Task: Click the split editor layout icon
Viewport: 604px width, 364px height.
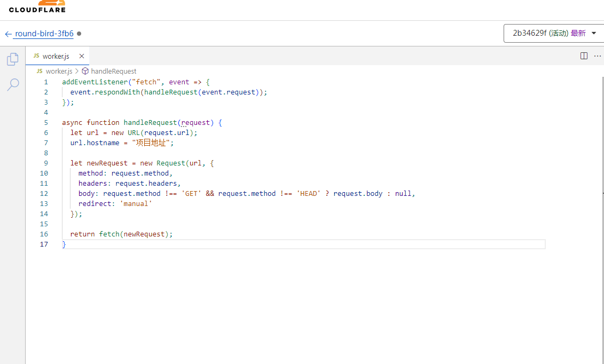Action: 584,56
